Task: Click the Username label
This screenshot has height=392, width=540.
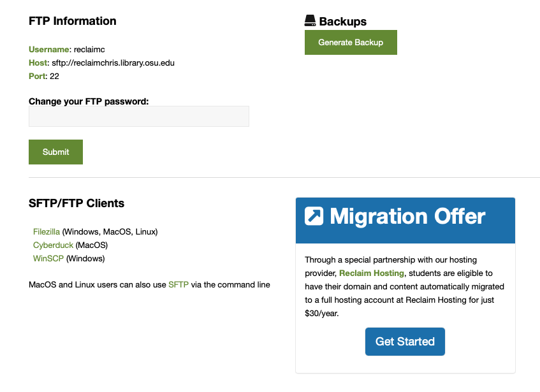Action: tap(49, 50)
